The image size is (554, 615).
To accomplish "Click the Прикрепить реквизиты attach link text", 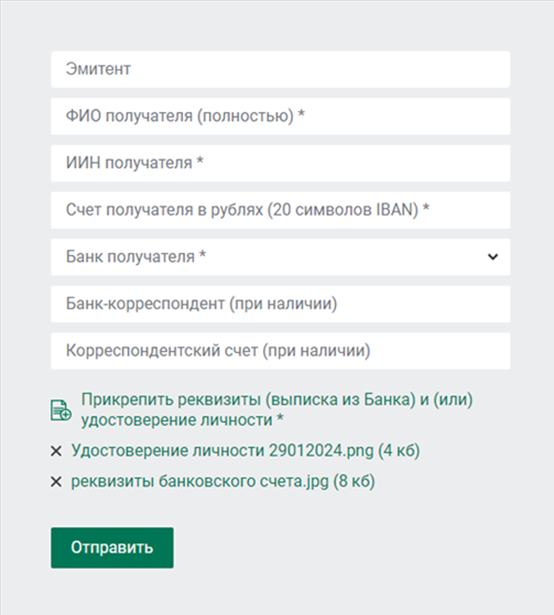I will 277,410.
